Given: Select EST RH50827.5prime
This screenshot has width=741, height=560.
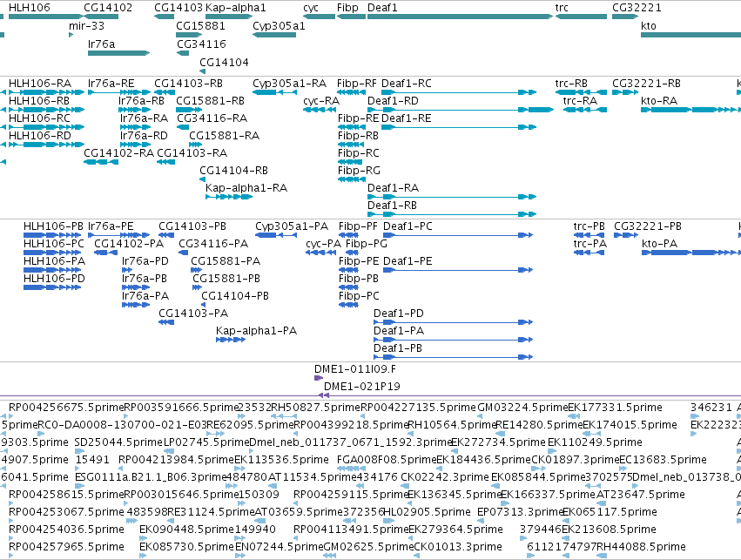Looking at the screenshot, I should tap(316, 408).
